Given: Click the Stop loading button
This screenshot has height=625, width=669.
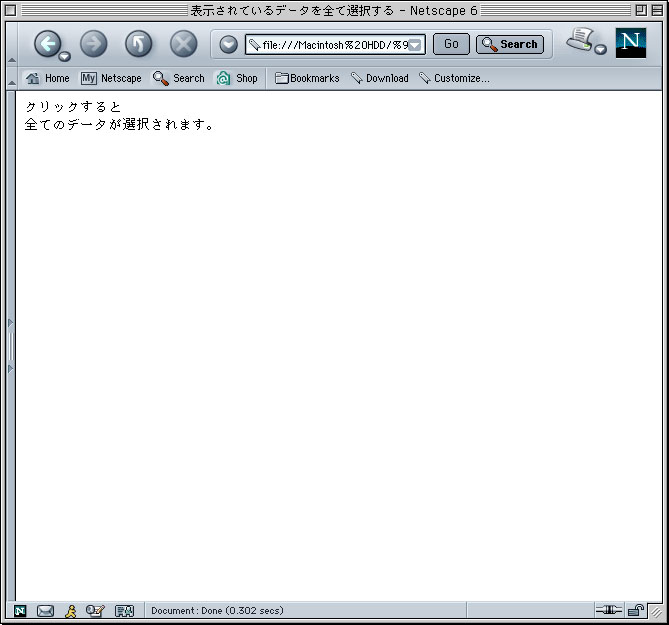Looking at the screenshot, I should pos(183,44).
